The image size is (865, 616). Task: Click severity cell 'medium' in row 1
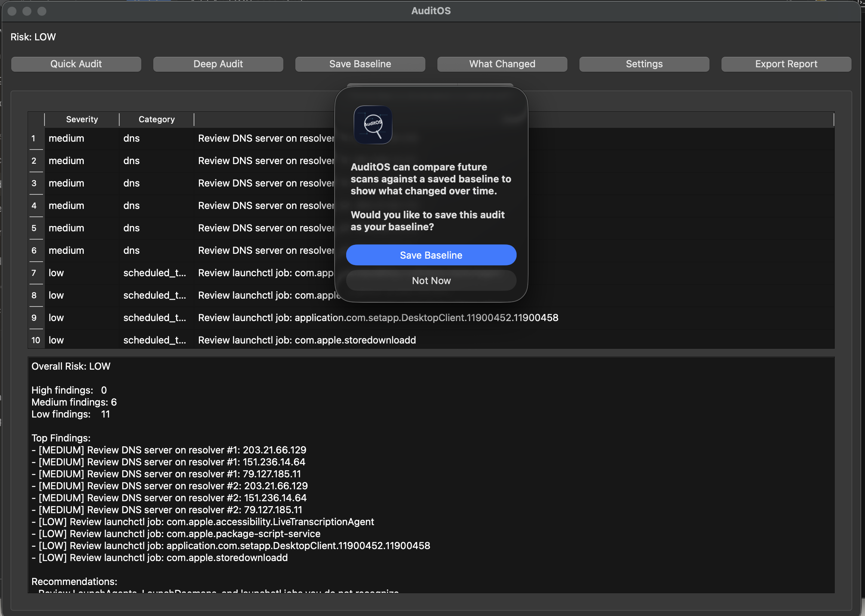[82, 138]
